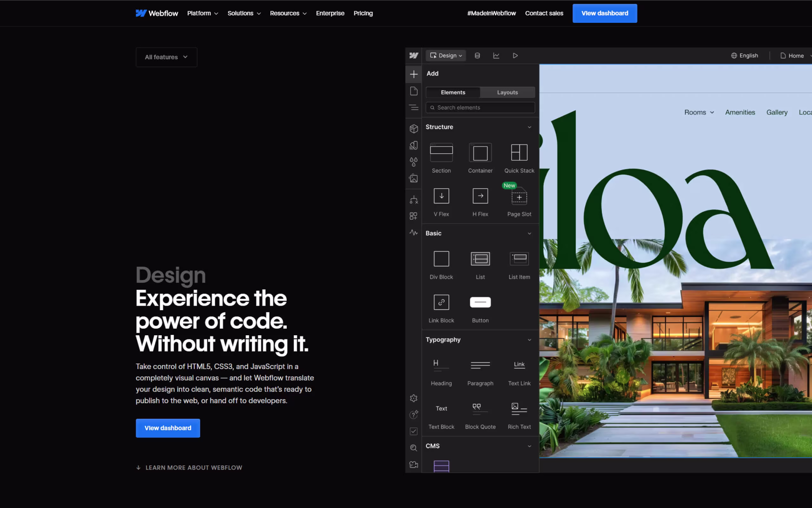Open the #MadeInWebflow link
Screen dimensions: 812x508
click(x=492, y=13)
